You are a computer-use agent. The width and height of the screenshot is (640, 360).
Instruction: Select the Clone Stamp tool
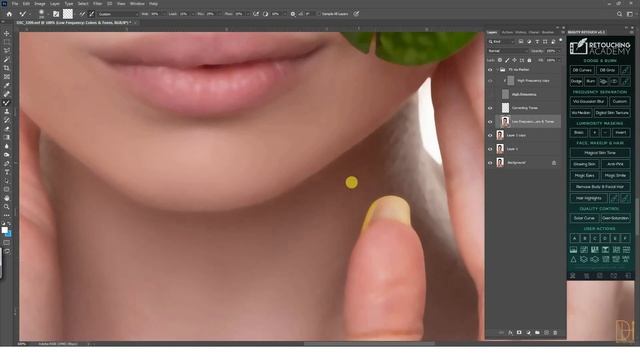click(x=7, y=111)
